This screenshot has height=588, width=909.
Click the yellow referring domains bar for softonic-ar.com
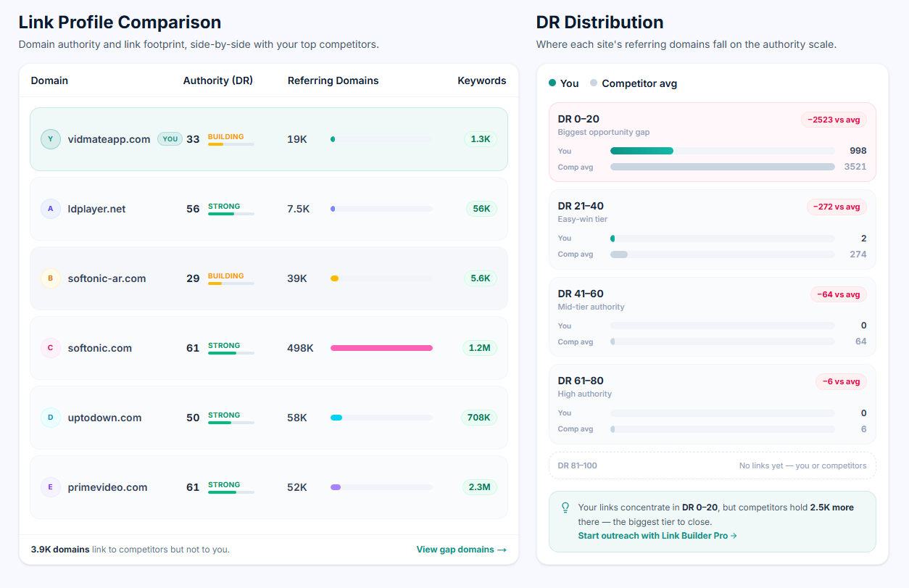pyautogui.click(x=334, y=278)
